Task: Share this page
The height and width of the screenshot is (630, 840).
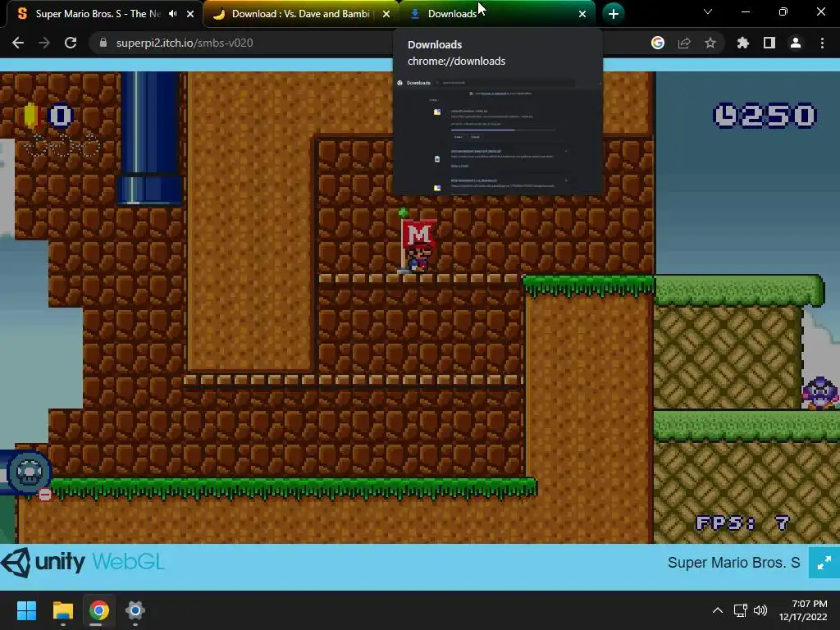Action: coord(684,43)
